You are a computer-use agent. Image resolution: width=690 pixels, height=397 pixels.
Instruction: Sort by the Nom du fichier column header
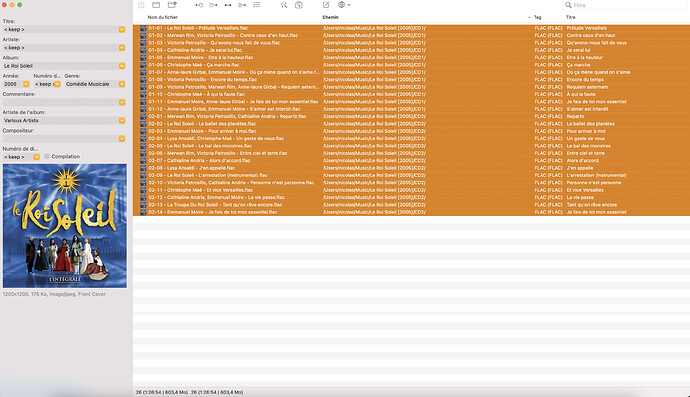click(163, 17)
